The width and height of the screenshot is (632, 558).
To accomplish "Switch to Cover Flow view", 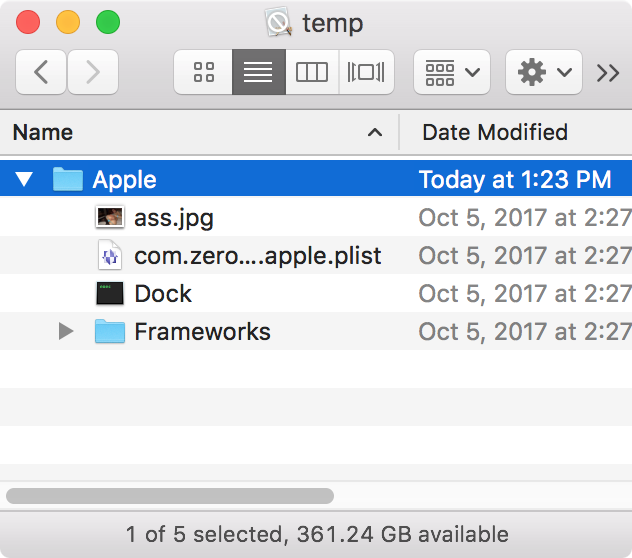I will (x=366, y=72).
